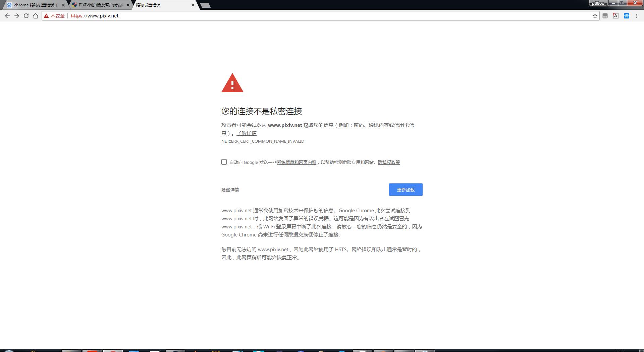Select the active '隐私设置错误' tab
644x352 pixels.
(x=165, y=5)
